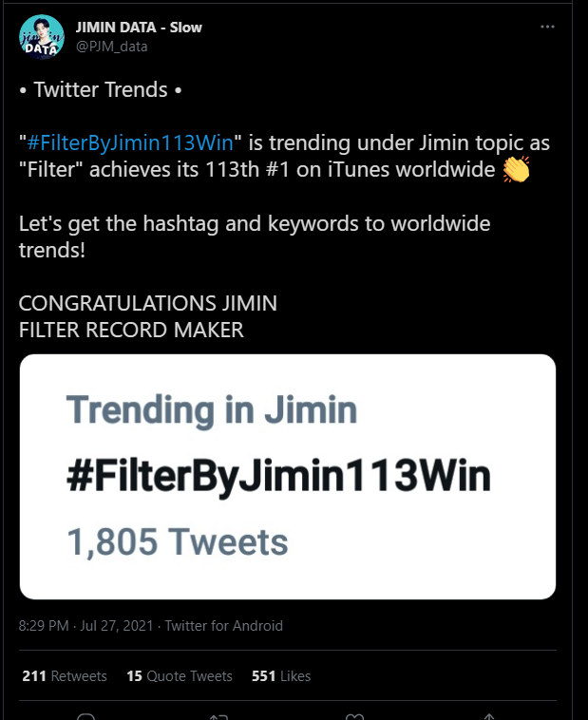Click the CONGRATULATIONS JIMIN tweet text

coord(148,303)
